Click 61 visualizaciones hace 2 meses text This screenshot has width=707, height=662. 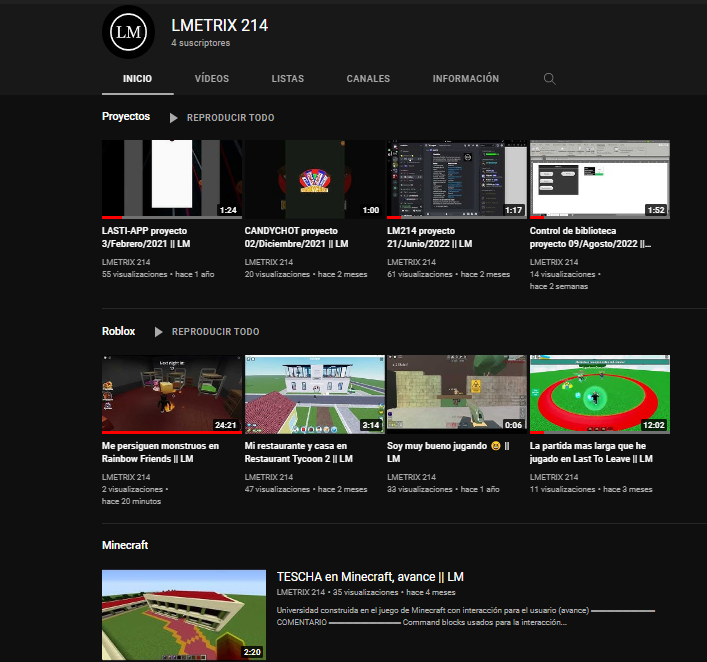tap(449, 274)
